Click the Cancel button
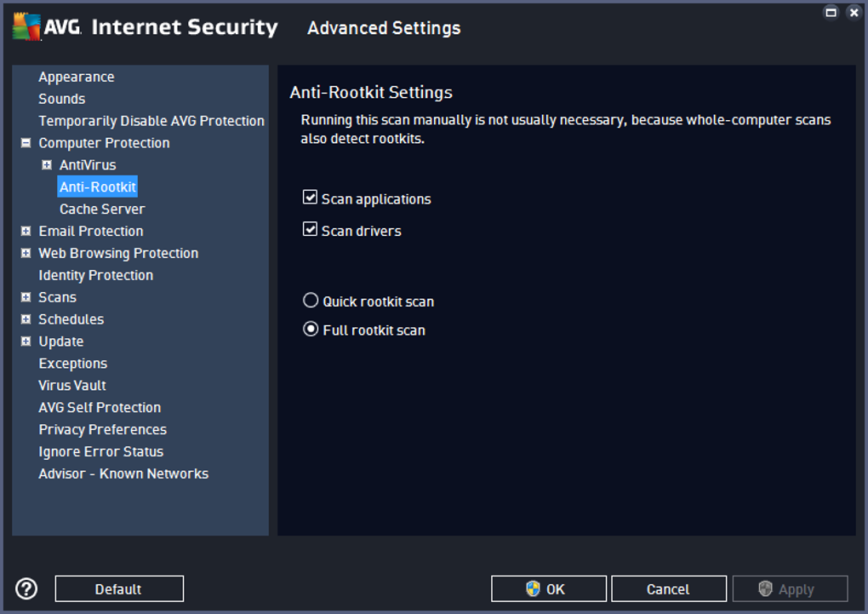This screenshot has height=614, width=868. (x=668, y=588)
